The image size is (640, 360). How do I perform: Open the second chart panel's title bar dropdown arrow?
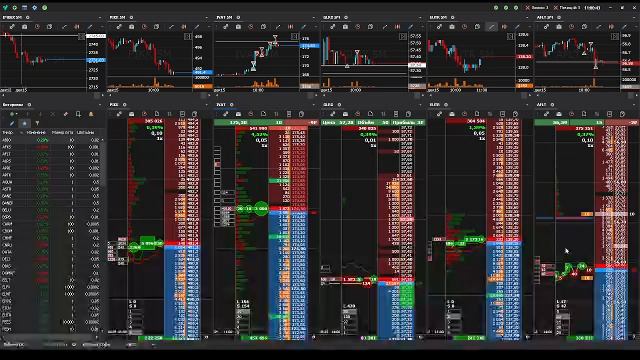(x=207, y=18)
